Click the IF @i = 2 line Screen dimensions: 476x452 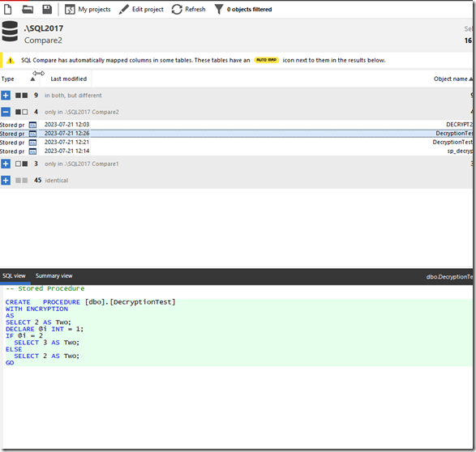click(x=24, y=335)
